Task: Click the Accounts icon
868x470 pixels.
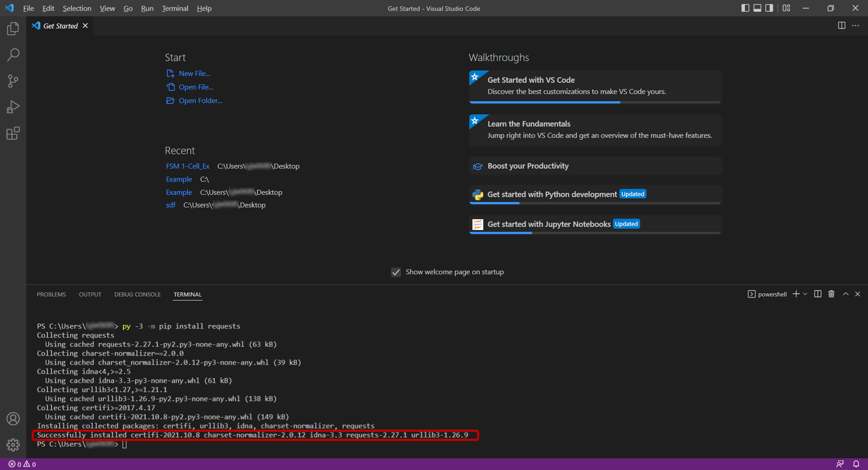Action: pyautogui.click(x=13, y=419)
